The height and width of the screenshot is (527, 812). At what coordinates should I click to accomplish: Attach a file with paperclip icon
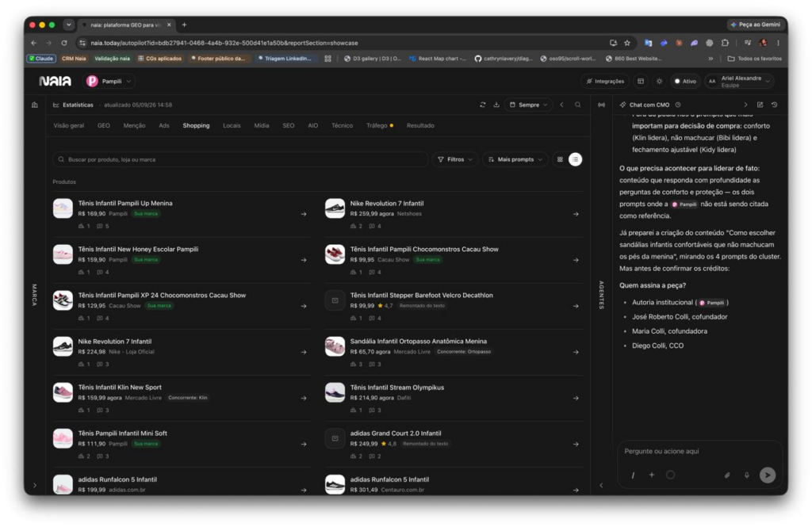[727, 475]
